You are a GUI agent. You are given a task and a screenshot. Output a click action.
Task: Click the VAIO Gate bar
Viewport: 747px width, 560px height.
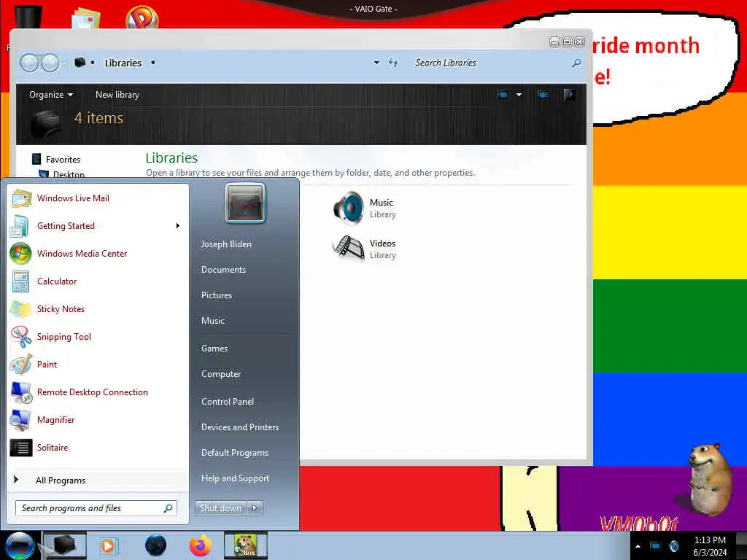[x=373, y=9]
